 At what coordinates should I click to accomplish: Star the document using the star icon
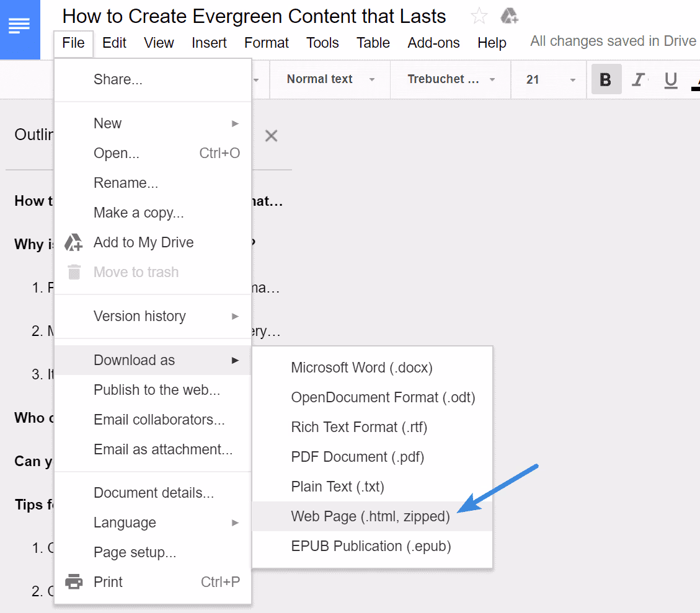[x=478, y=15]
